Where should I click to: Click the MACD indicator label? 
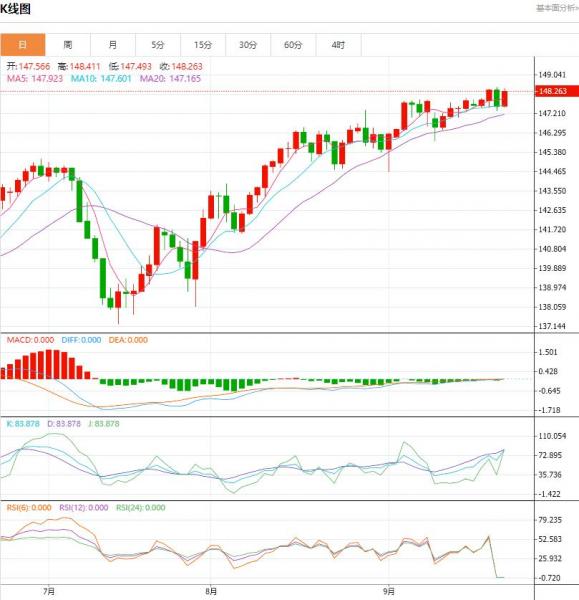tap(30, 340)
